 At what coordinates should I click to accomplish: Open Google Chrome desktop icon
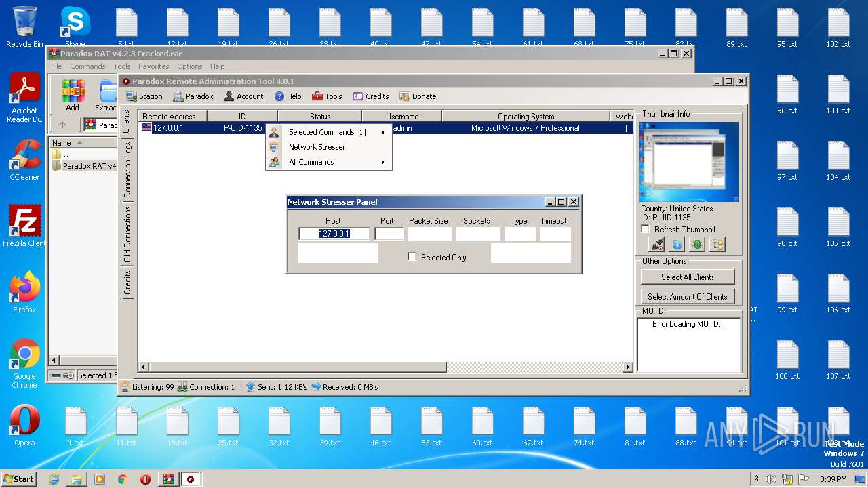point(24,364)
